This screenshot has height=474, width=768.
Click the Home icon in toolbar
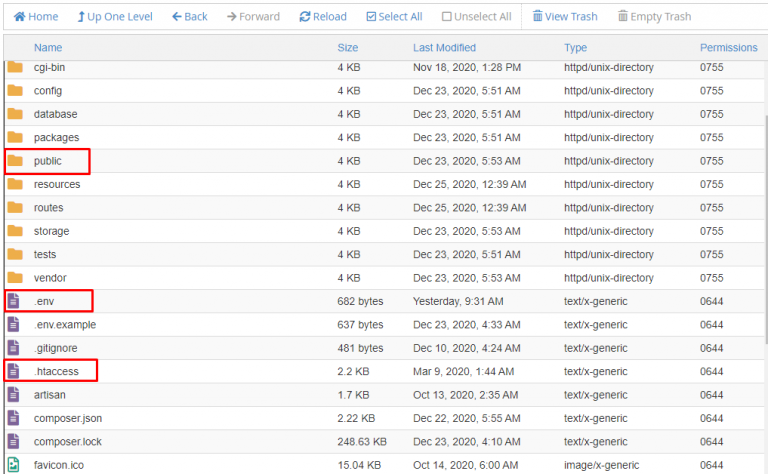point(19,17)
